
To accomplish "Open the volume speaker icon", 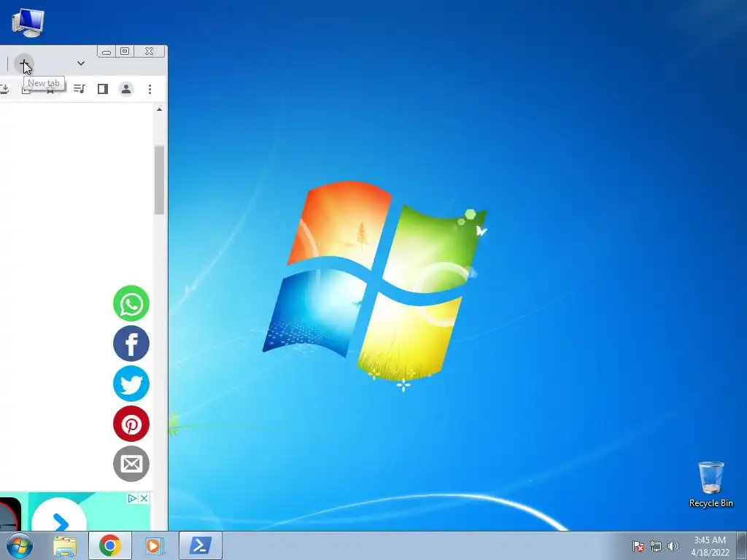I will click(673, 546).
